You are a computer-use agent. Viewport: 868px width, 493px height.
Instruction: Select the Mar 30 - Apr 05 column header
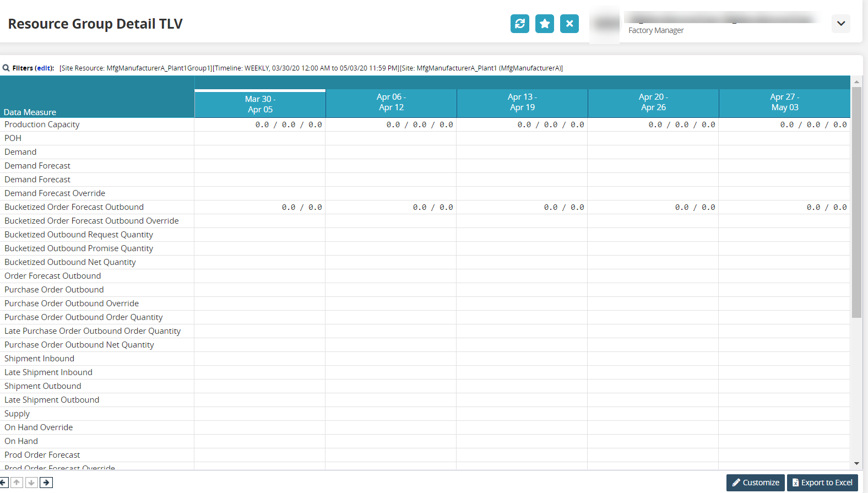(260, 104)
